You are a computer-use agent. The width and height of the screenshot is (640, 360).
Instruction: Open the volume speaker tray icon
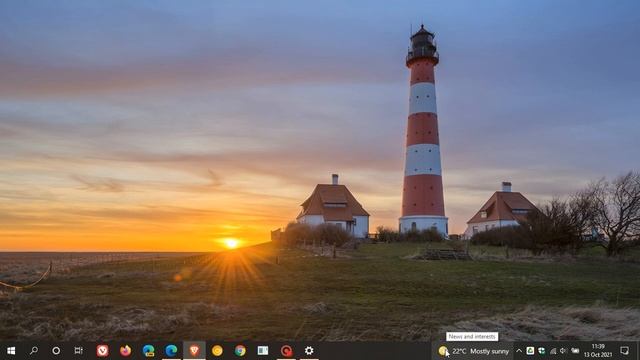point(564,351)
